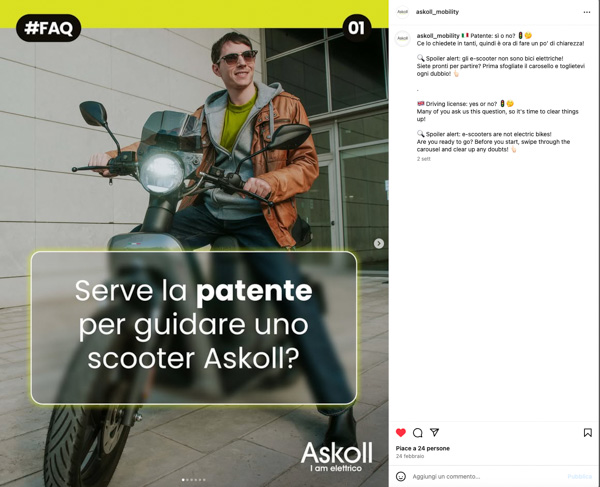This screenshot has height=487, width=600.
Task: Select the carousel pagination dots
Action: coord(194,480)
